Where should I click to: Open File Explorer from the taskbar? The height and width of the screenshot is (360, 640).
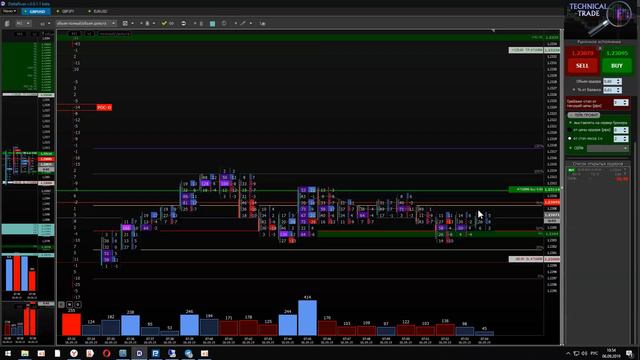[x=24, y=353]
